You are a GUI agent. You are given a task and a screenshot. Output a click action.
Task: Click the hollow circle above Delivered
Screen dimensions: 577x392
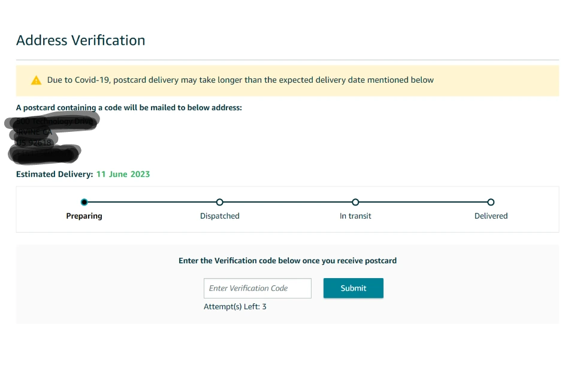pos(491,202)
